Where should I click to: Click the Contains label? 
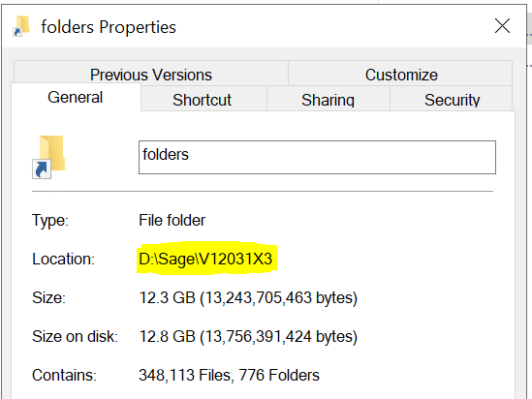[65, 375]
